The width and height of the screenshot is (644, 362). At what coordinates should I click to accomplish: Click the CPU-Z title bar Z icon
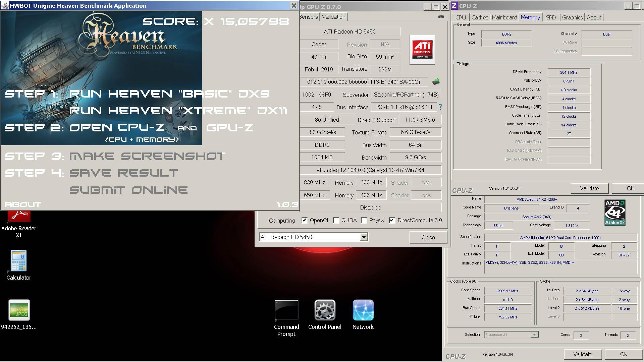point(454,6)
